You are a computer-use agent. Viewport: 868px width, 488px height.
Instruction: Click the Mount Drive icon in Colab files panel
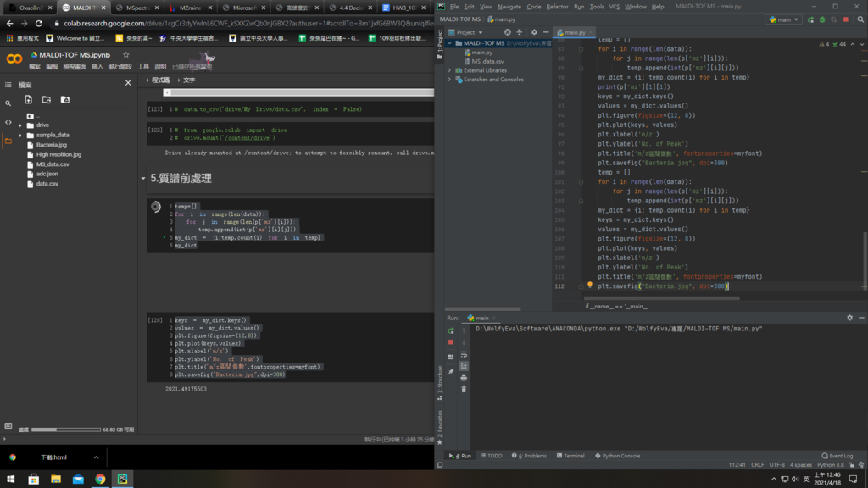click(64, 100)
